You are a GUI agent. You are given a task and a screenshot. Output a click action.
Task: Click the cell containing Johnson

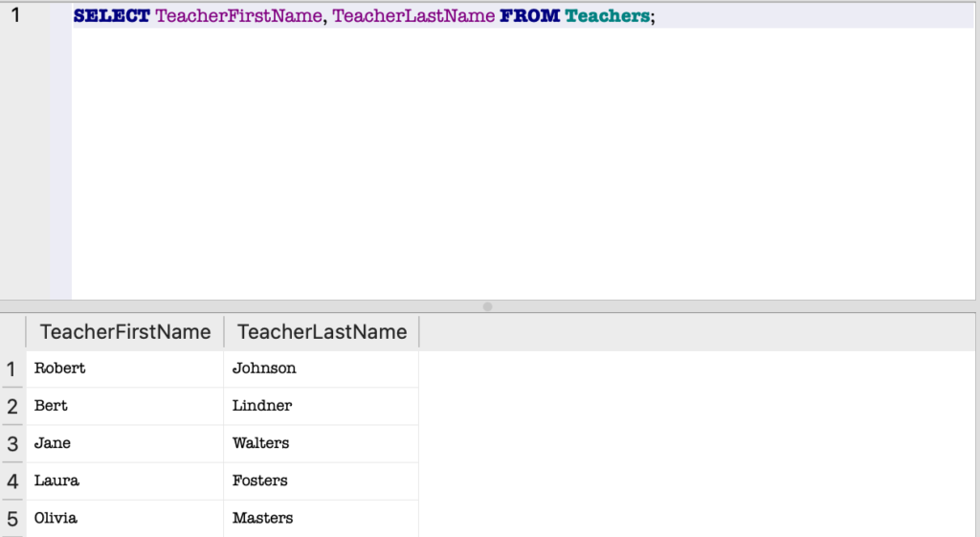coord(264,369)
